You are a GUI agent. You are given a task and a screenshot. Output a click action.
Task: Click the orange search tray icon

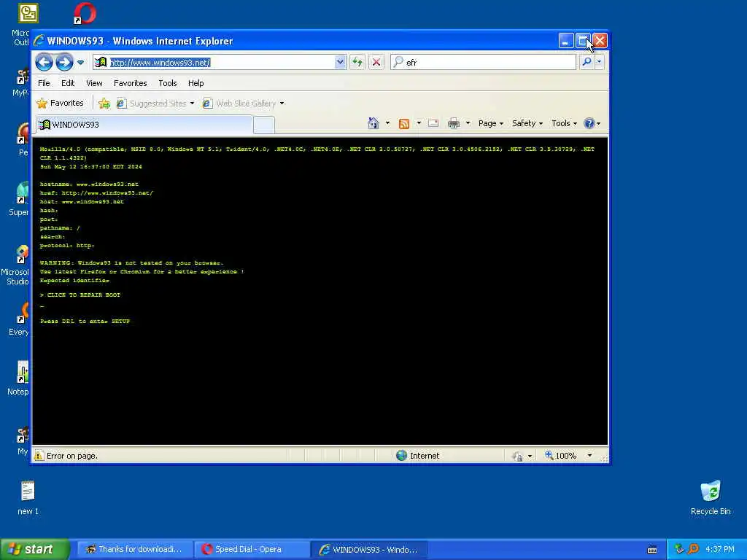[693, 549]
